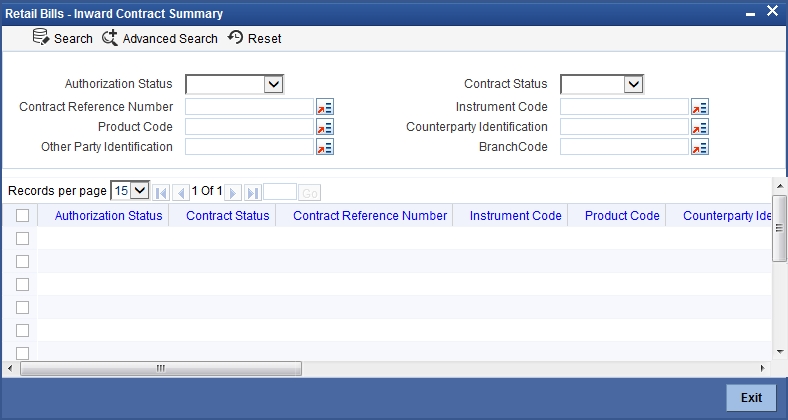Check the second result row checkbox
788x420 pixels.
(x=23, y=261)
